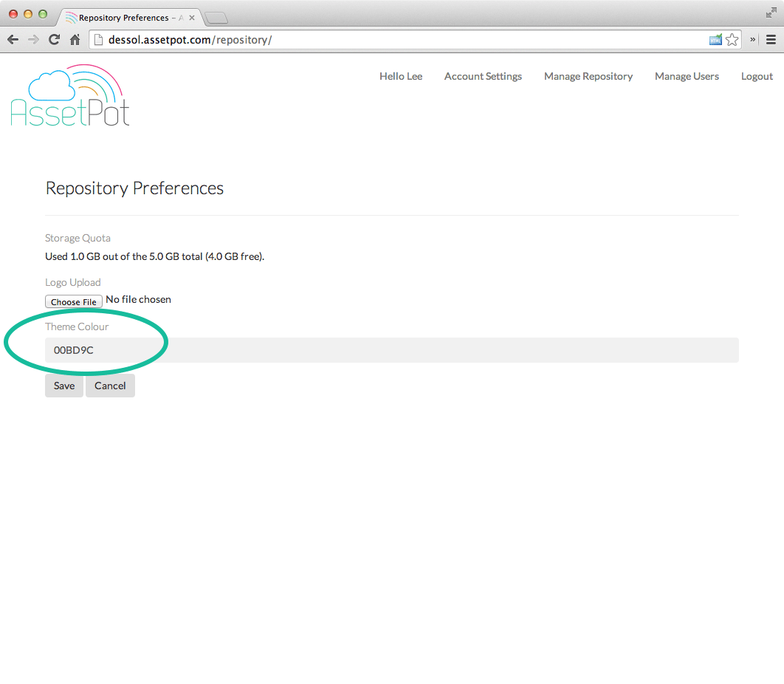Click the Logo Upload label
This screenshot has height=684, width=784.
click(x=73, y=282)
